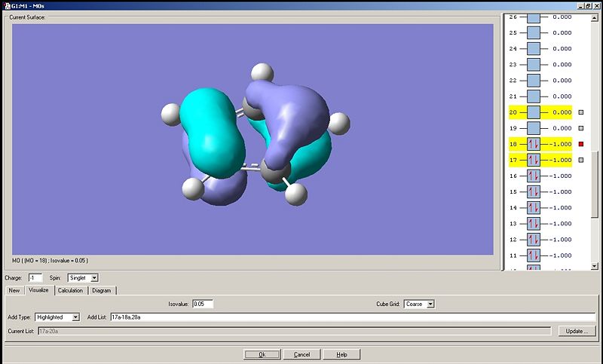Click the occupancy box of orbital 24
Viewport: 603px width, 364px height.
533,48
